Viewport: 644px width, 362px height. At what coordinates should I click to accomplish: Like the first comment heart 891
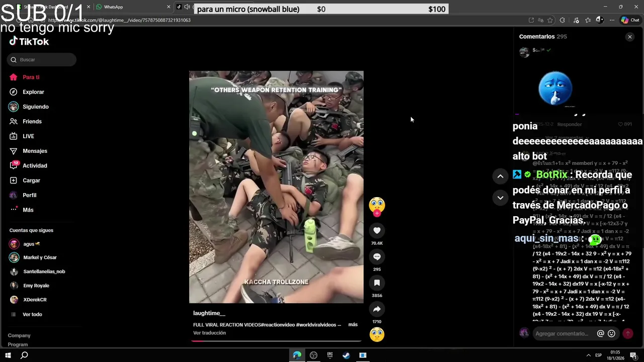point(624,124)
